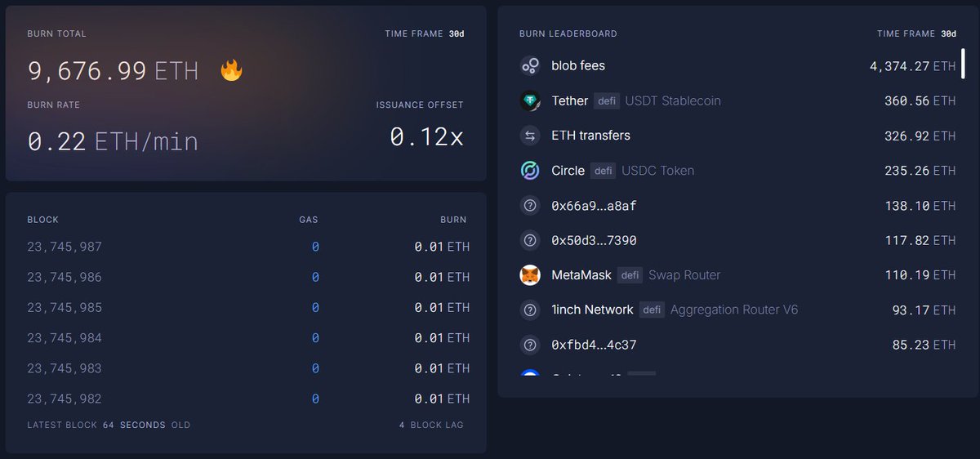Viewport: 980px width, 459px height.
Task: Click the 93.17 ETH 1inch amount
Action: click(924, 310)
